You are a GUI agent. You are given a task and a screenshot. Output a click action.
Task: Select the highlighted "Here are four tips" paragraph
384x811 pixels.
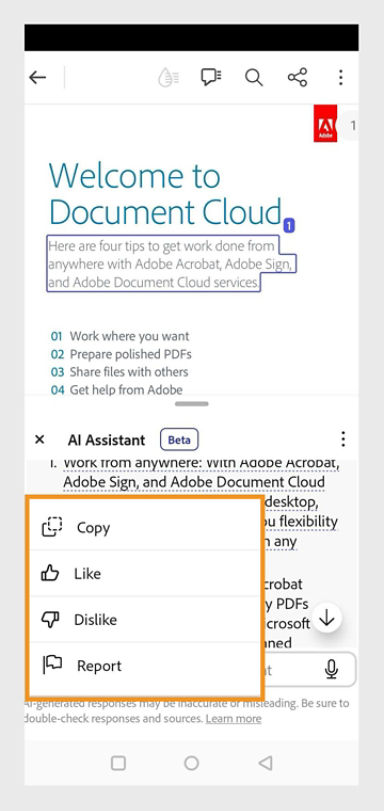172,264
